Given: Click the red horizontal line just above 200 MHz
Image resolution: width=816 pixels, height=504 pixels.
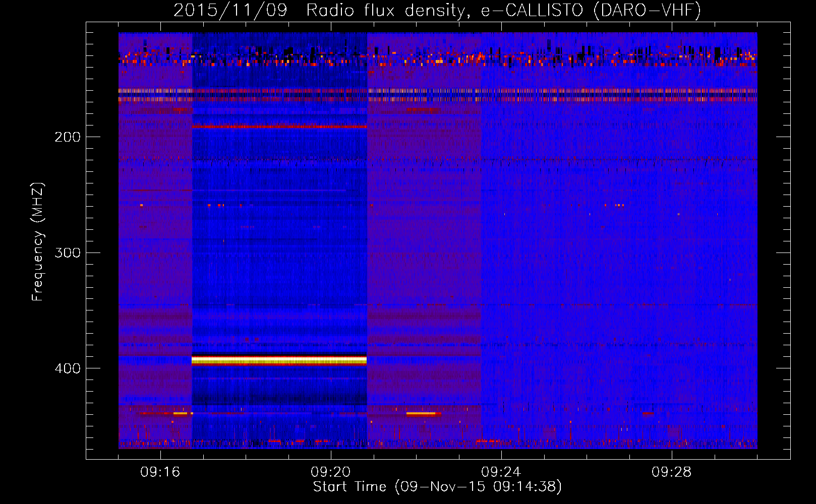Looking at the screenshot, I should pos(279,127).
